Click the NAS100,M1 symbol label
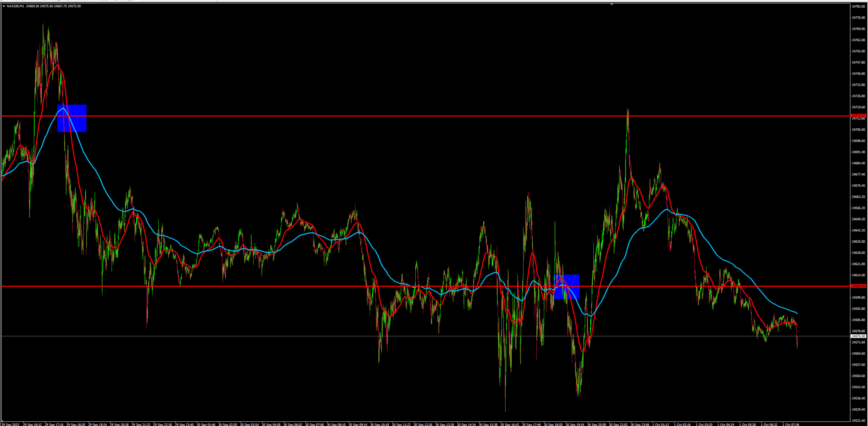Image resolution: width=868 pixels, height=426 pixels. click(x=15, y=6)
